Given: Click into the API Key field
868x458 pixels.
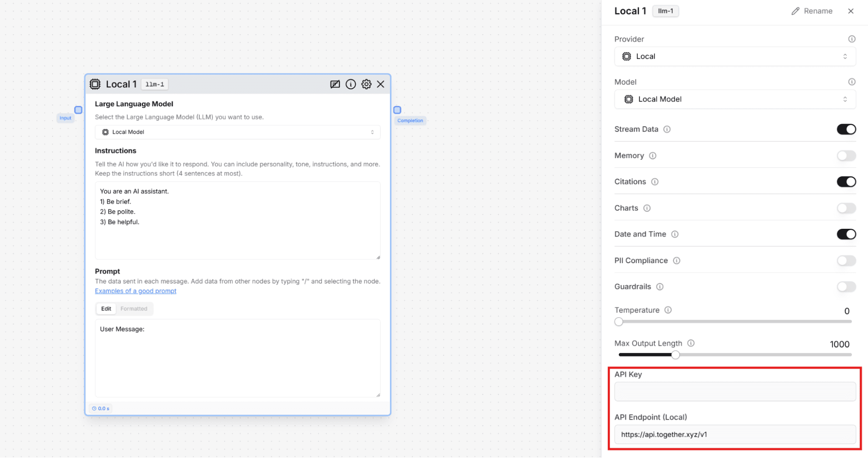Looking at the screenshot, I should 735,392.
